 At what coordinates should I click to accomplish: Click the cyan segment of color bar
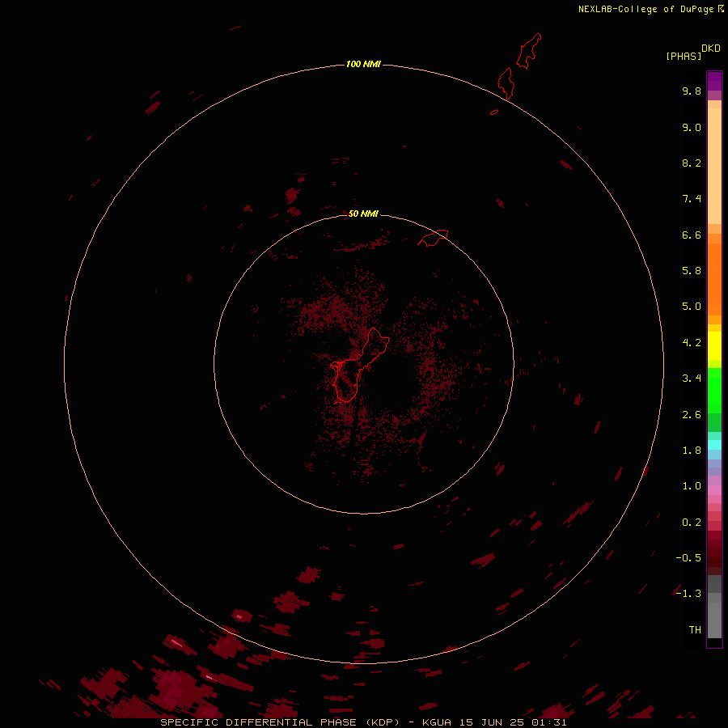point(714,445)
